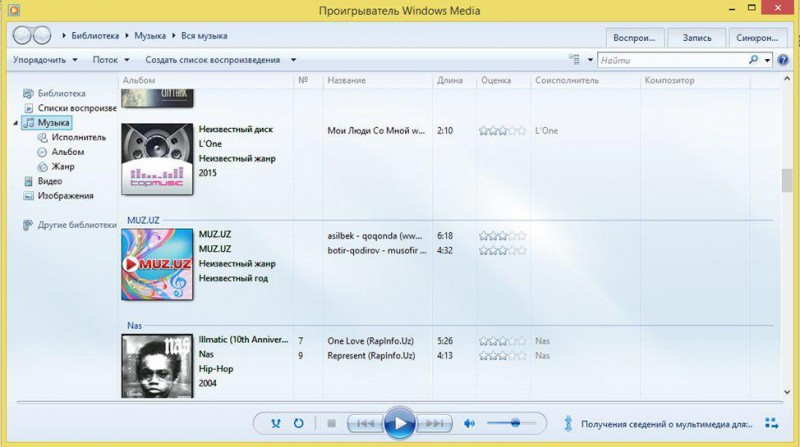Select the botir-qodirov - musofir track
This screenshot has width=800, height=447.
point(377,251)
